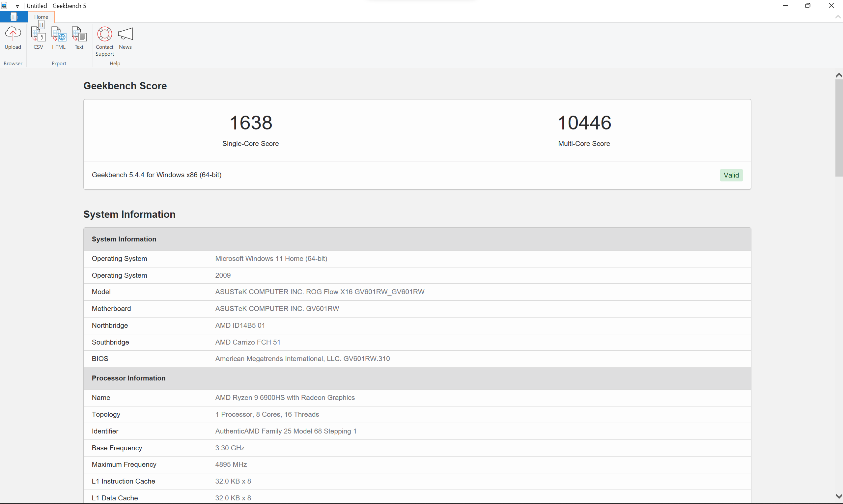Image resolution: width=843 pixels, height=504 pixels.
Task: Click AMD Carrizo FCH 51 value
Action: click(x=248, y=342)
